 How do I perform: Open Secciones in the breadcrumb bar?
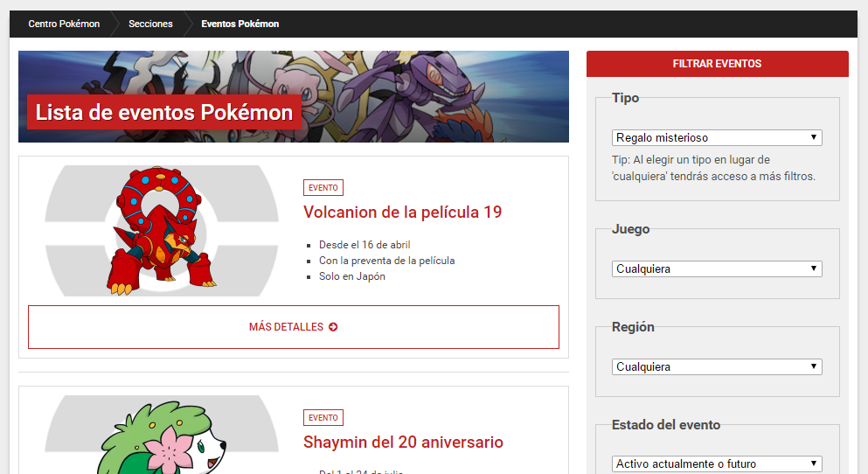[x=150, y=24]
